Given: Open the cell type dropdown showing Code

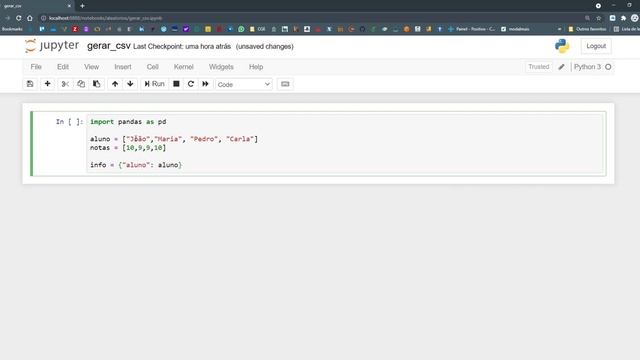Looking at the screenshot, I should point(244,84).
